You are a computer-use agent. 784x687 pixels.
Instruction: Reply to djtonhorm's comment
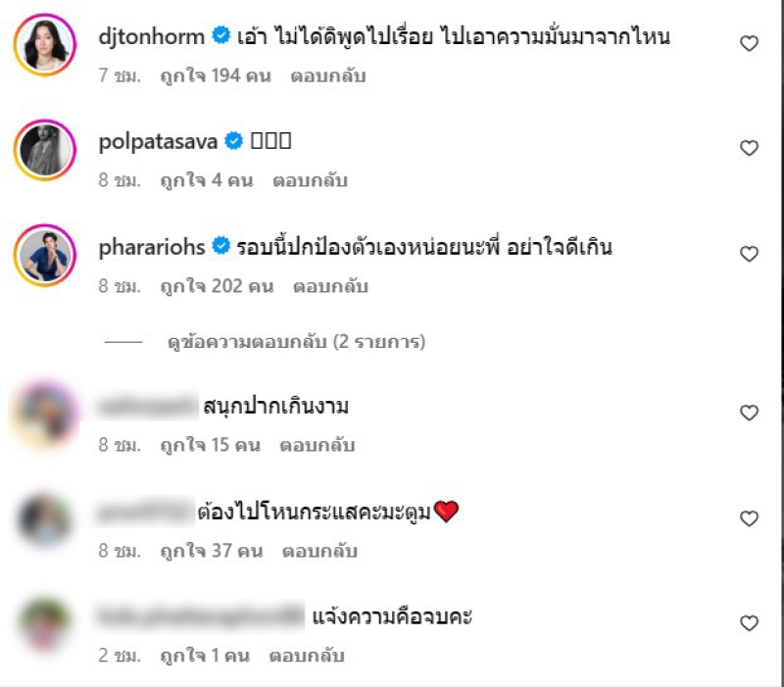[328, 76]
